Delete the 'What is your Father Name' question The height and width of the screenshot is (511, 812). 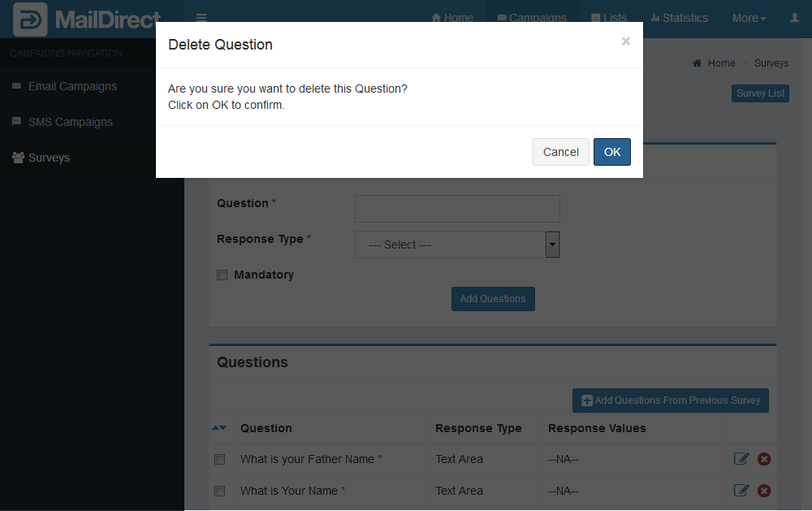click(x=764, y=459)
